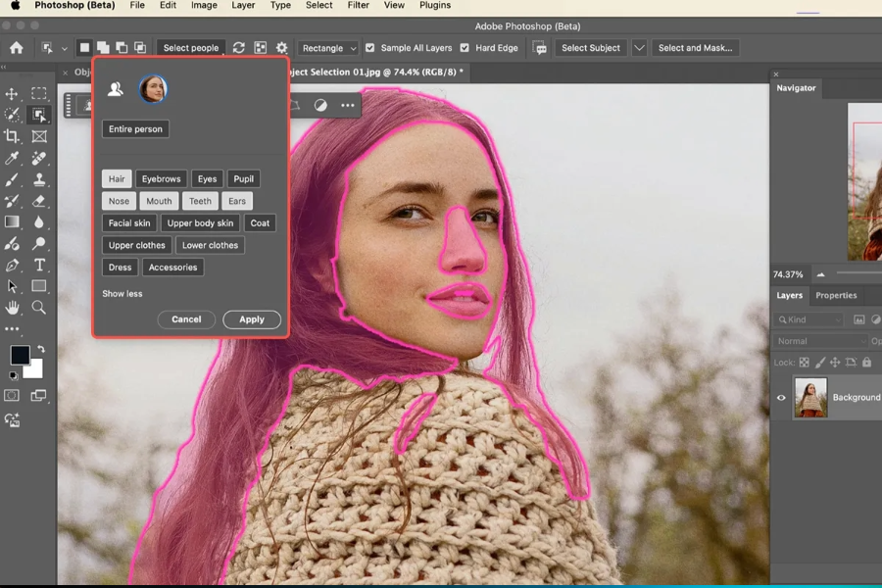
Task: Open the File menu
Action: (x=137, y=5)
